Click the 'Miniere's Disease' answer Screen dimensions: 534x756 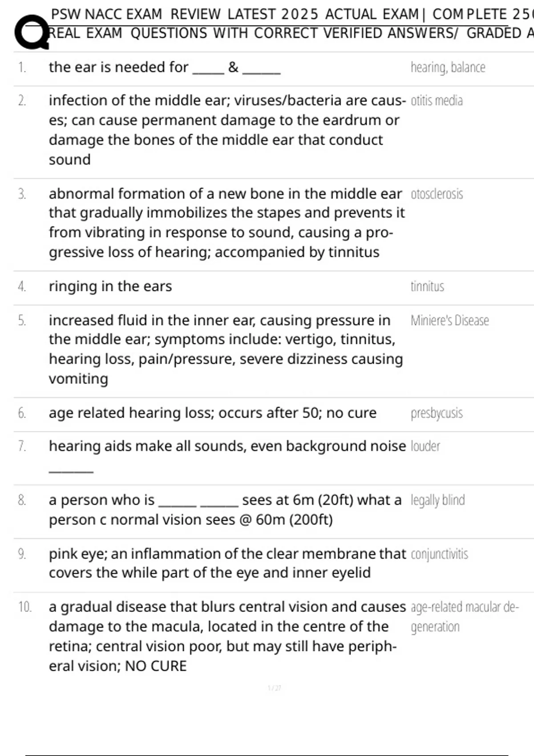(x=449, y=321)
